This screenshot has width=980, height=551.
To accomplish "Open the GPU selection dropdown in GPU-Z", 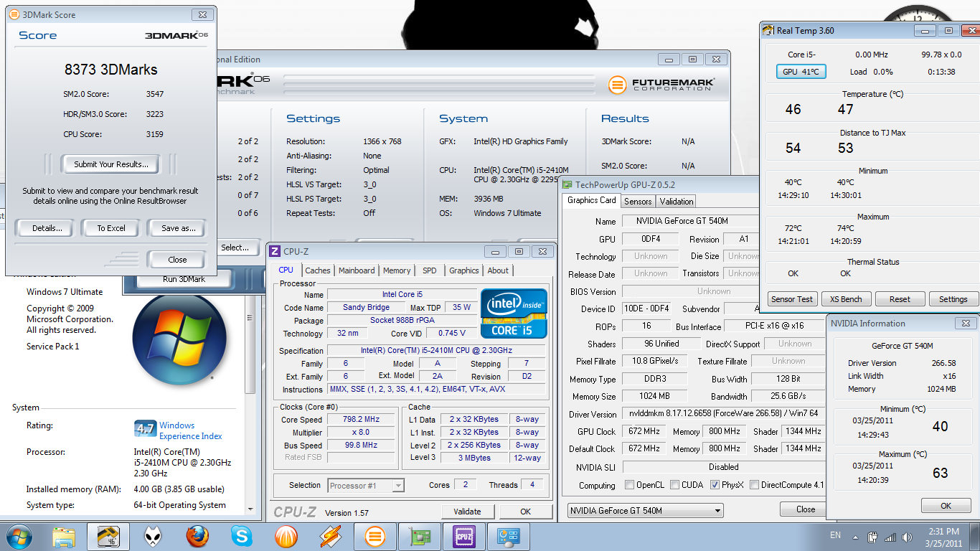I will point(645,511).
